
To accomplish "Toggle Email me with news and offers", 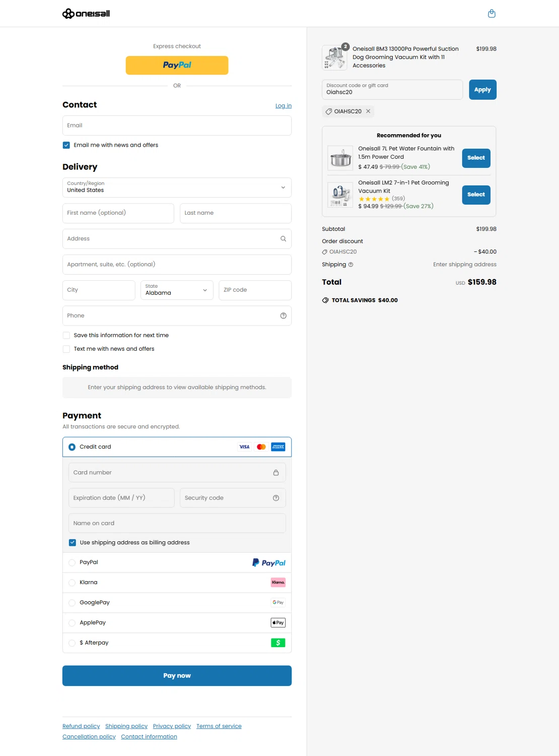I will 66,145.
